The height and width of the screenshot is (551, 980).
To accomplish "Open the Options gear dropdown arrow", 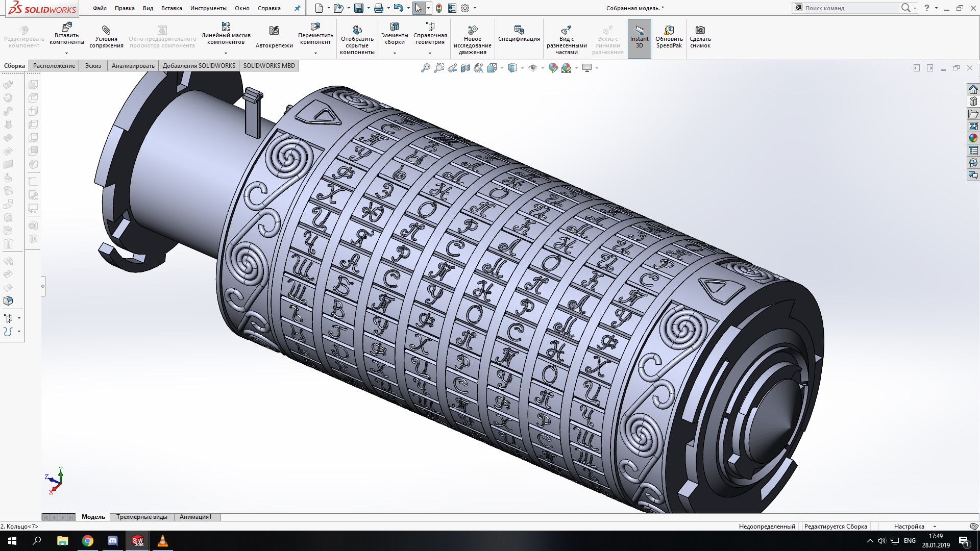I will (475, 8).
